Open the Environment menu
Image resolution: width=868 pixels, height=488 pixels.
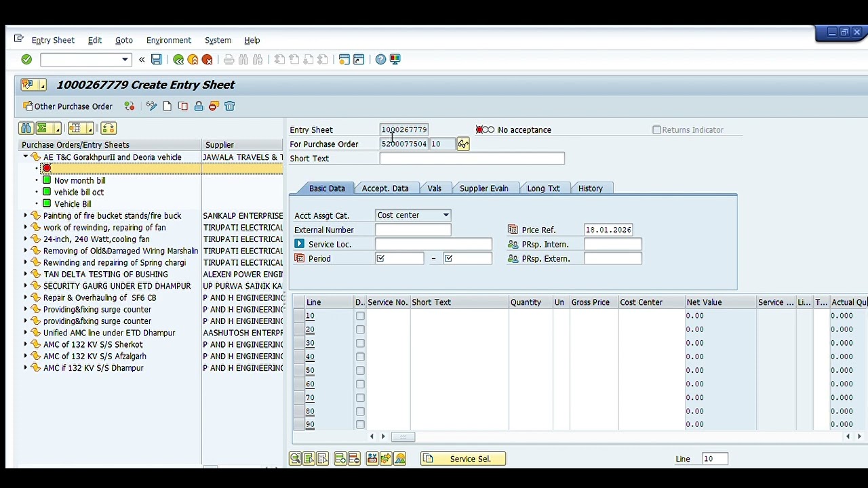point(169,40)
